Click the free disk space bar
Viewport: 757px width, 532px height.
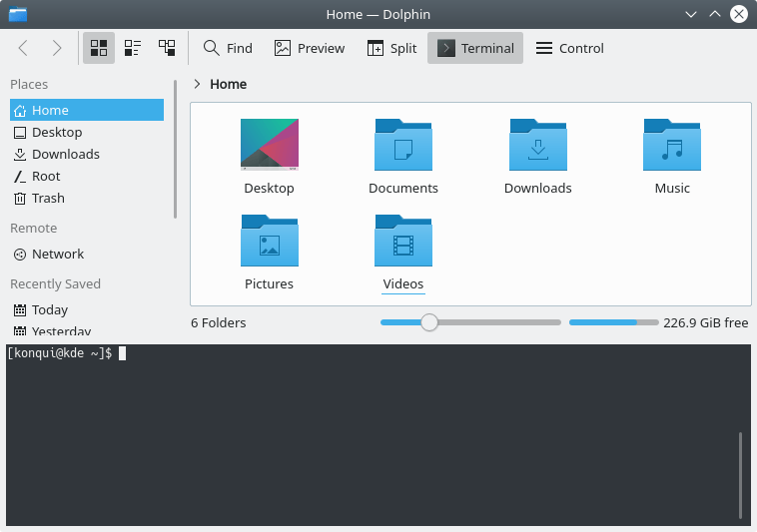tap(613, 322)
